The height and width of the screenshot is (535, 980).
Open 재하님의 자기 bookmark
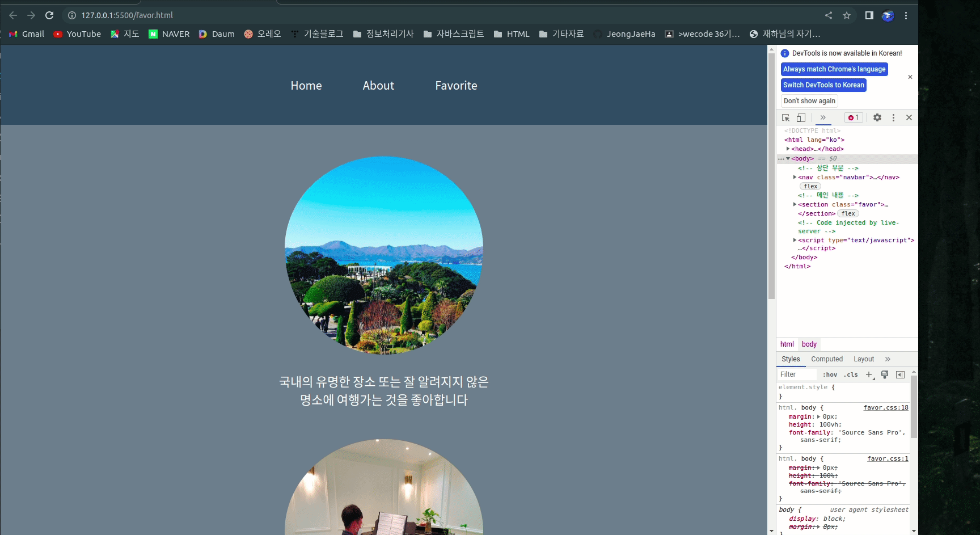click(x=785, y=34)
